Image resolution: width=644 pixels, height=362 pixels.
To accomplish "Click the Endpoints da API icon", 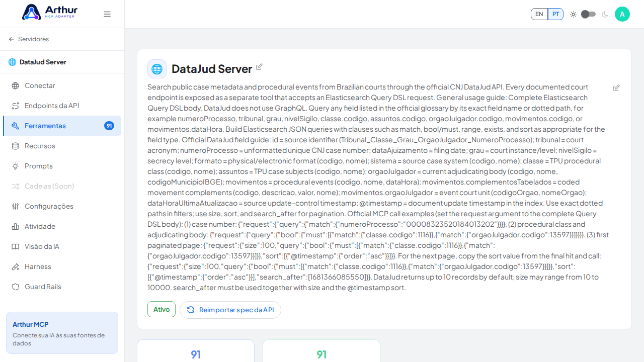I will [x=16, y=106].
